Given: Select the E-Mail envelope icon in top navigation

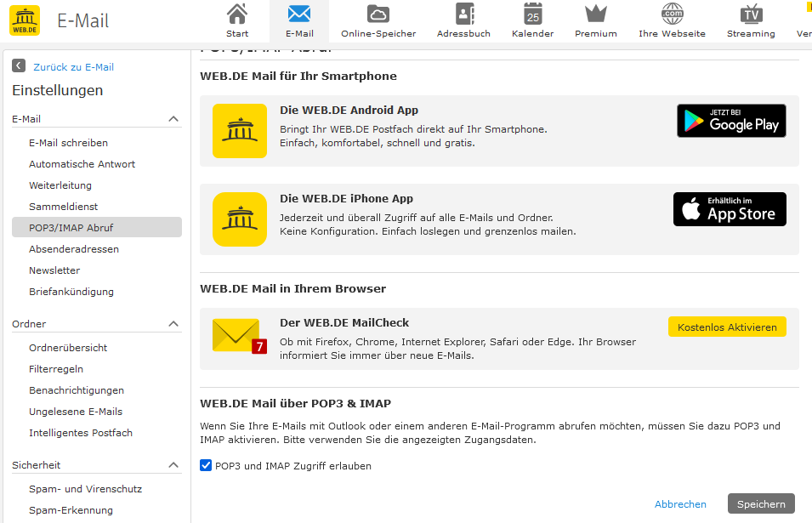Looking at the screenshot, I should pos(299,14).
